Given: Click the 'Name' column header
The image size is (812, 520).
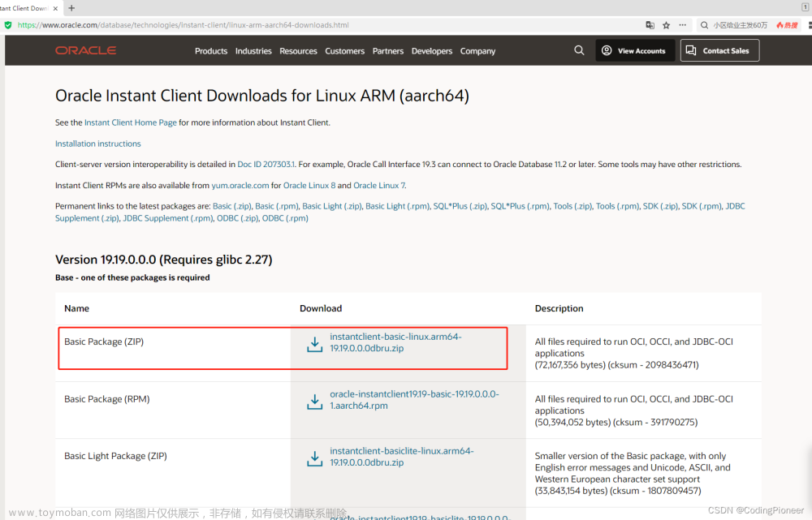Looking at the screenshot, I should coord(76,308).
